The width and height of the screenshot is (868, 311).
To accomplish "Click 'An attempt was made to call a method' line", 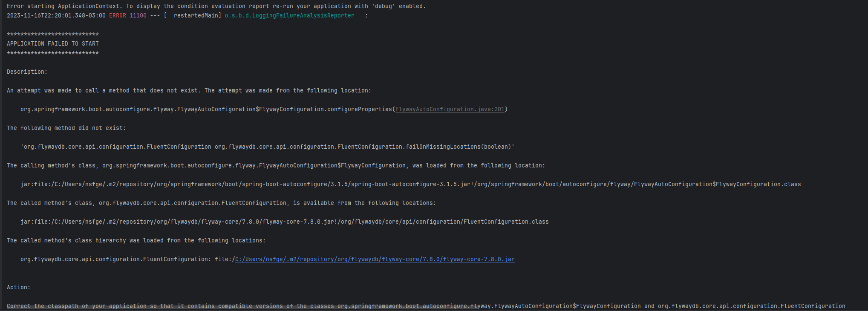I will [x=189, y=91].
